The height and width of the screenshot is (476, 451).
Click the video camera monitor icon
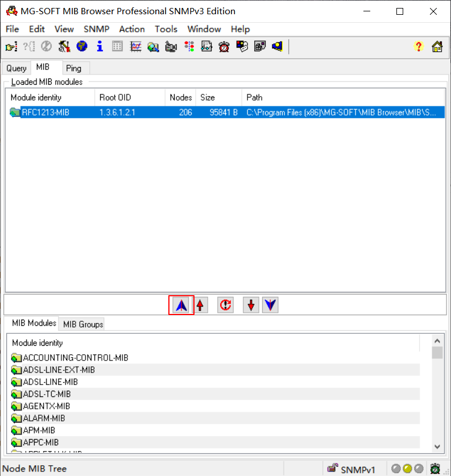[171, 47]
